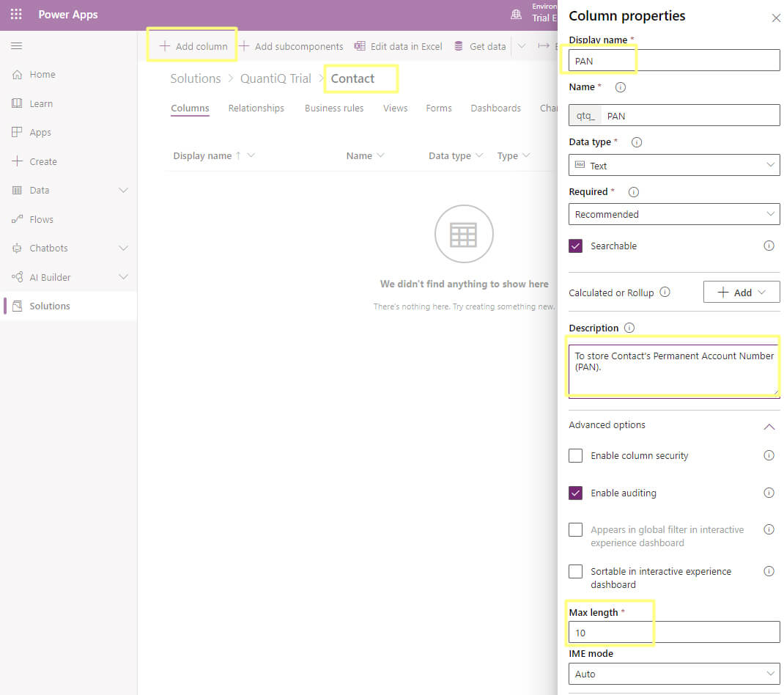Toggle the Searchable checkbox

575,246
